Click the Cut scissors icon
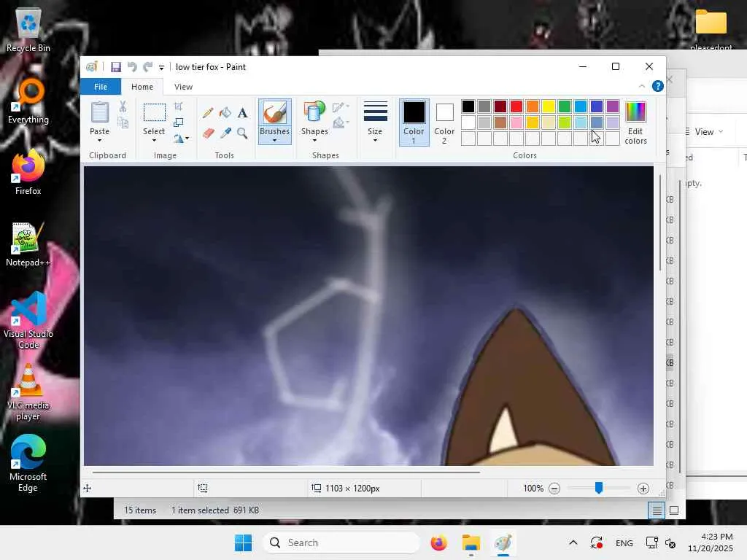Screen dimensions: 747x560 click(123, 106)
